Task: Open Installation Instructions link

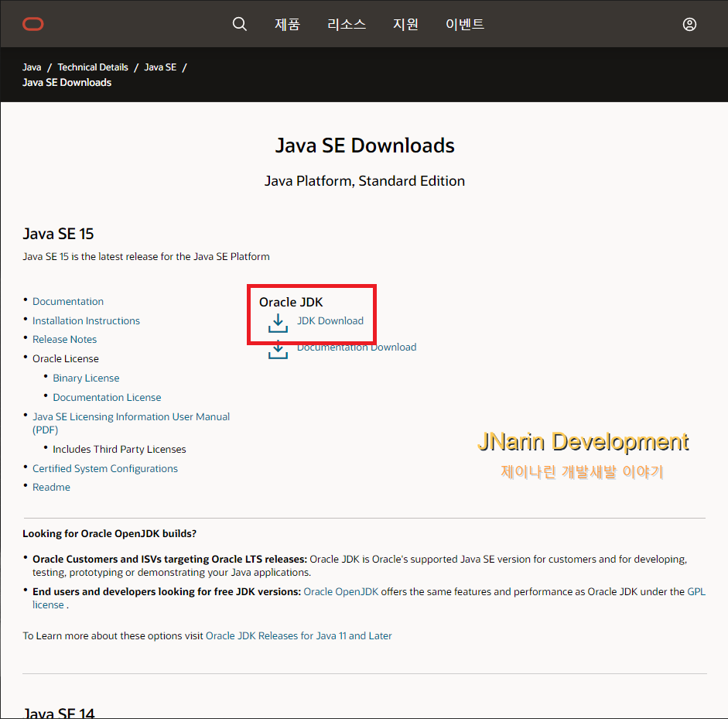Action: click(x=86, y=320)
